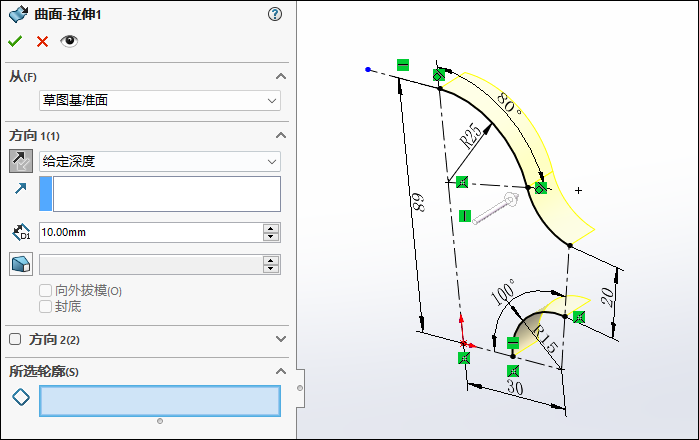The height and width of the screenshot is (440, 699).
Task: Collapse the 所选轮廓(S) section
Action: pos(281,371)
